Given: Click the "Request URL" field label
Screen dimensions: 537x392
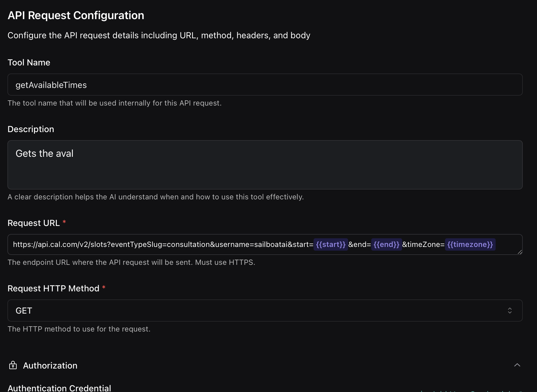Looking at the screenshot, I should [33, 223].
